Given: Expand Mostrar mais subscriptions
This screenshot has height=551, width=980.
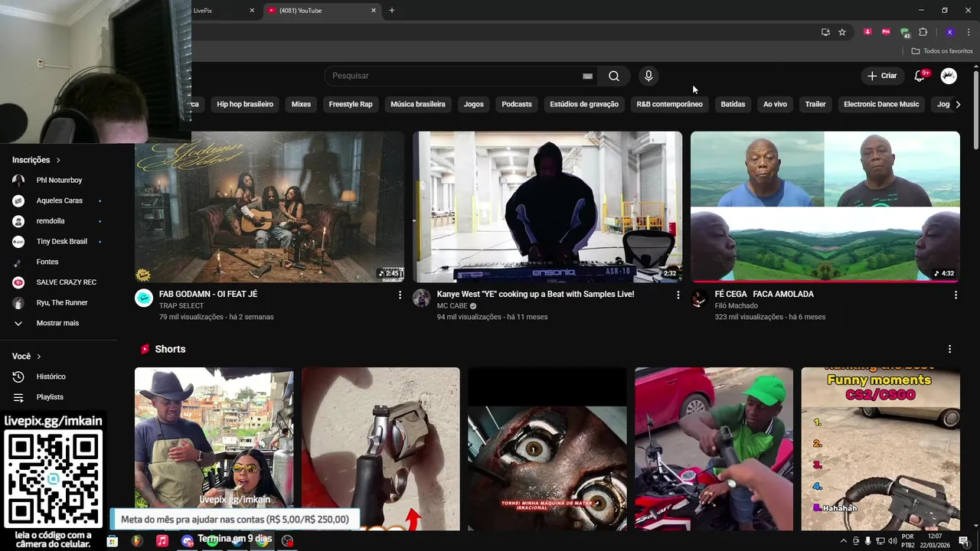Looking at the screenshot, I should 58,323.
